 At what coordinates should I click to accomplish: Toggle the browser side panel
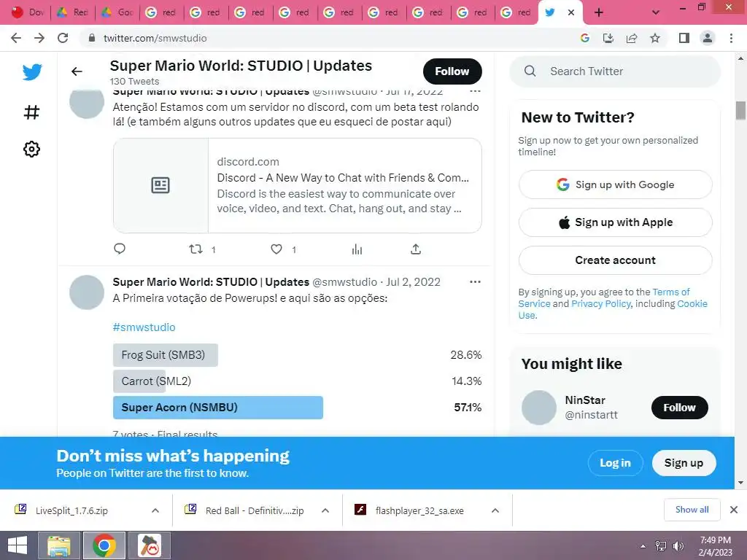[684, 38]
